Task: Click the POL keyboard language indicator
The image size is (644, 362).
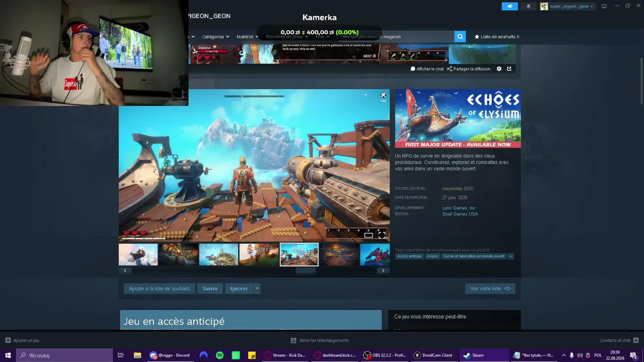Action: (x=598, y=355)
